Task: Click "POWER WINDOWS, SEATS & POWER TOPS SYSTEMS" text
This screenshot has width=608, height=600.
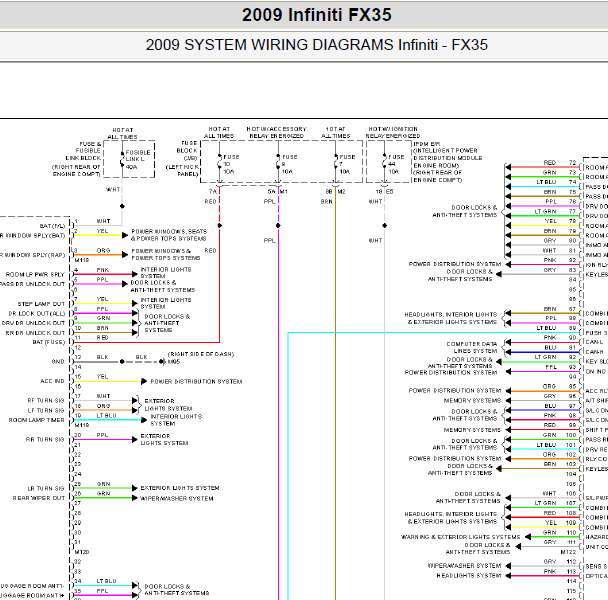Action: (x=169, y=235)
